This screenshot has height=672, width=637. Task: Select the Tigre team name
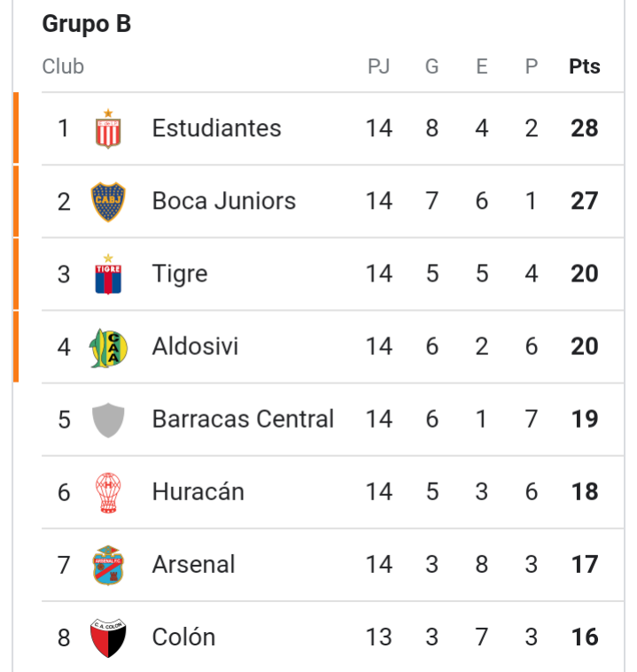pyautogui.click(x=180, y=274)
